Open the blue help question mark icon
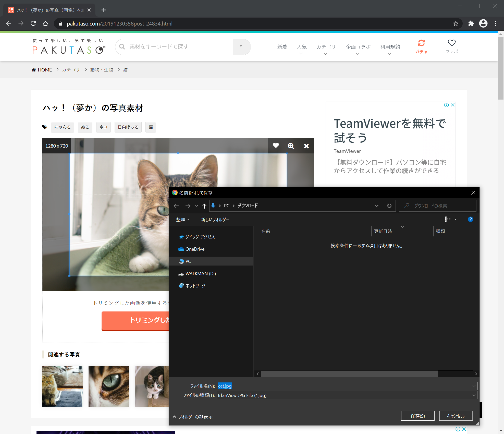Screen dimensions: 504x434 coord(470,219)
